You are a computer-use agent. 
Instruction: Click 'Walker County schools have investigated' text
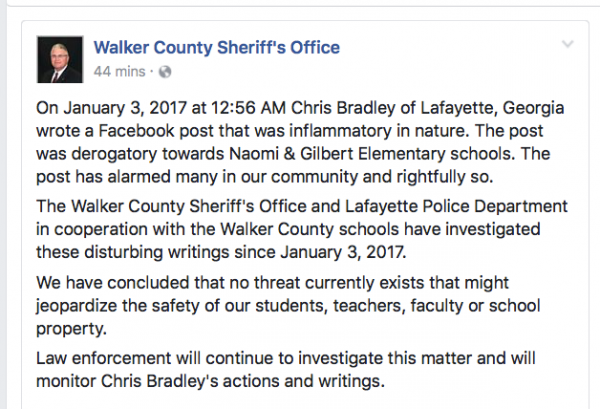(x=380, y=230)
